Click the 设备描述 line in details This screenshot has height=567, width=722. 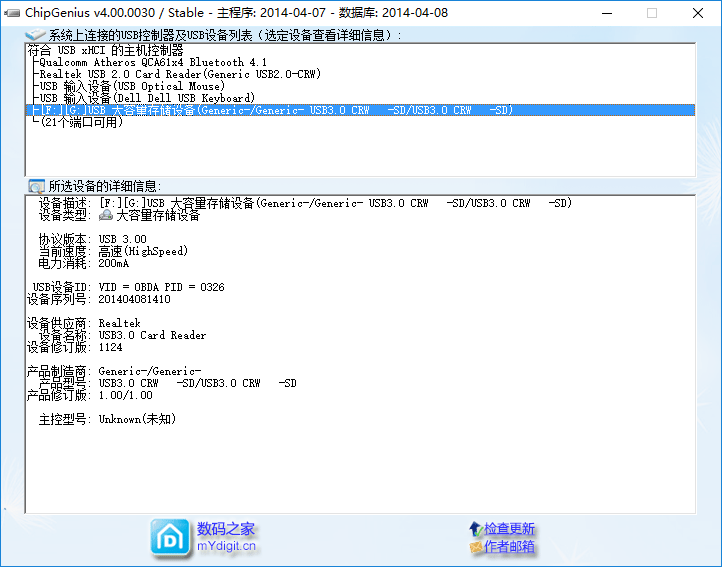pyautogui.click(x=305, y=203)
